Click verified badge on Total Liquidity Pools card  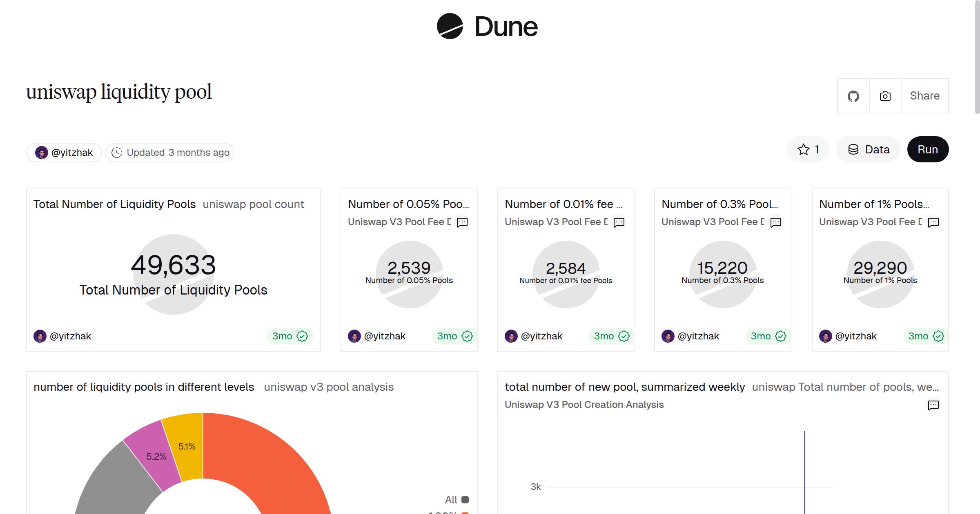tap(303, 336)
